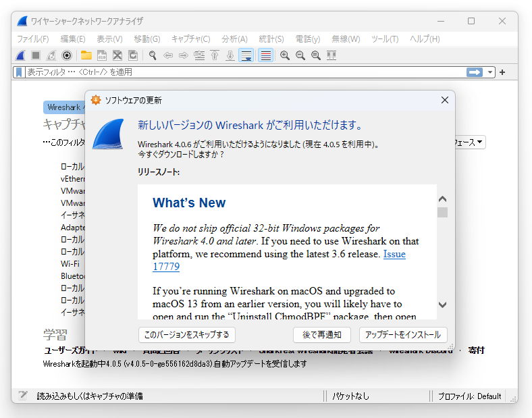The width and height of the screenshot is (532, 418).
Task: Click the find packet magnifier icon
Action: [x=153, y=55]
